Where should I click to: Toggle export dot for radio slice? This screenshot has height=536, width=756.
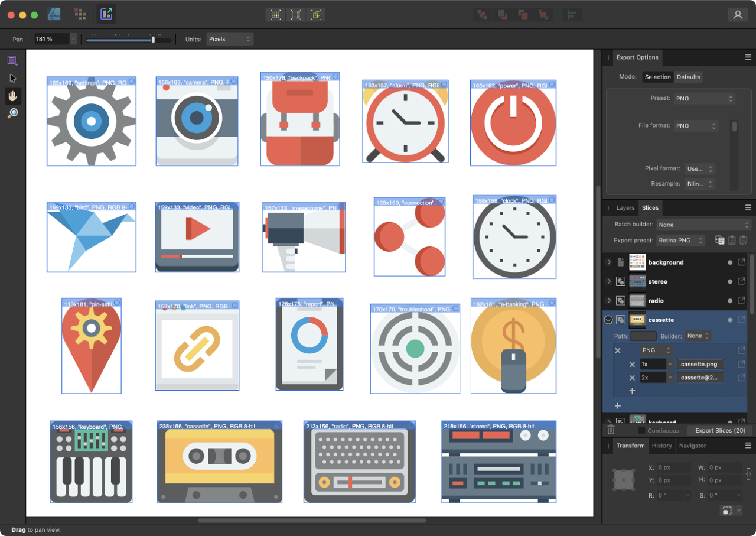pos(730,301)
